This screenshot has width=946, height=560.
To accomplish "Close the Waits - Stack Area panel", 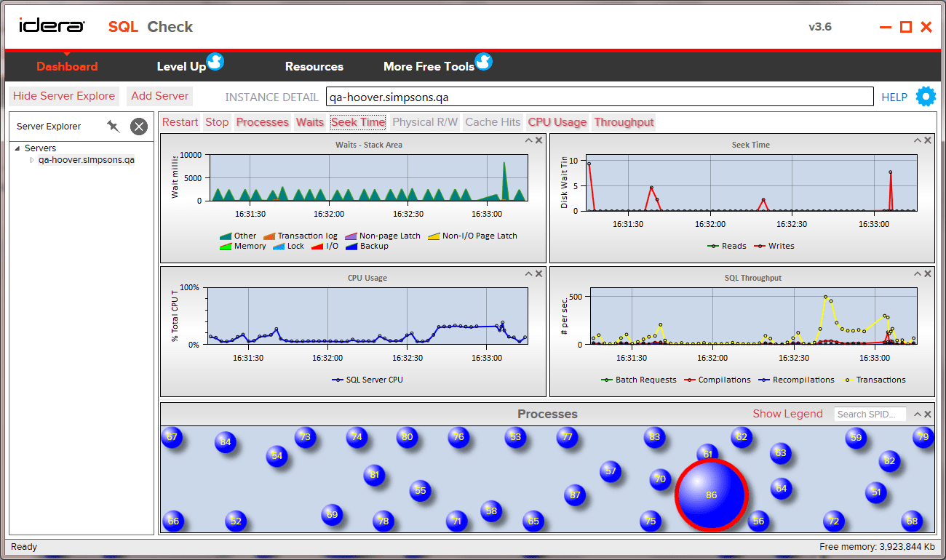I will coord(538,140).
